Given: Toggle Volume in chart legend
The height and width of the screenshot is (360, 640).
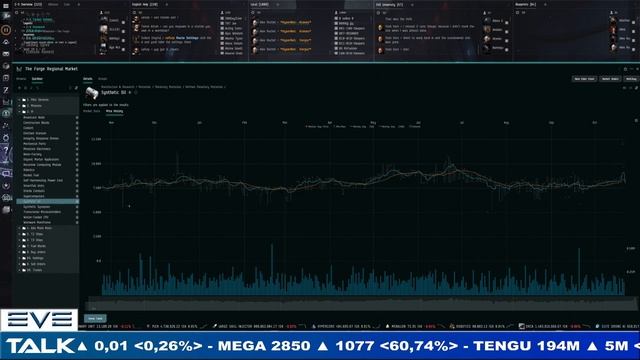Looking at the screenshot, I should pyautogui.click(x=415, y=127).
